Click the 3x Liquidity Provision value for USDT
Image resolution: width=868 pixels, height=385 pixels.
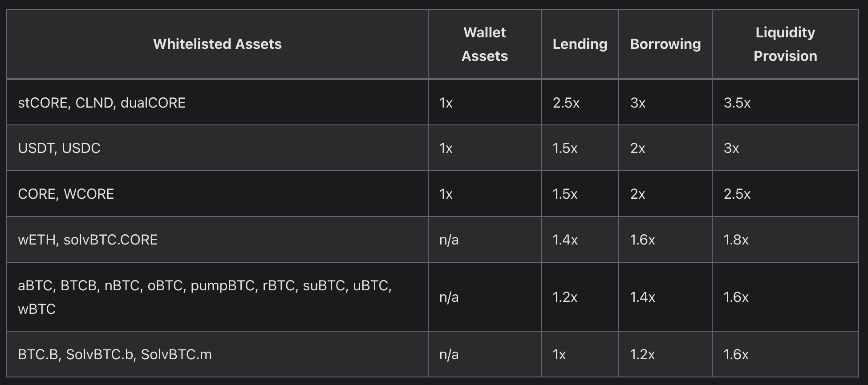(731, 148)
